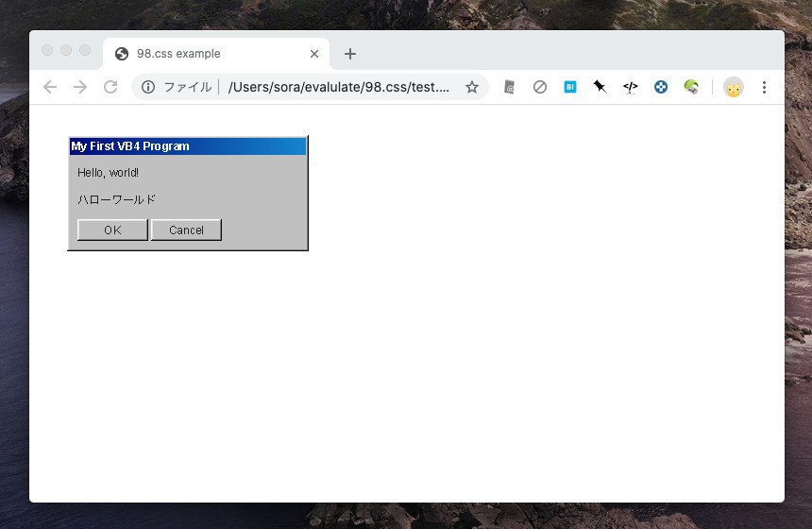Click the Hello, world! text
The width and height of the screenshot is (812, 529).
click(108, 173)
